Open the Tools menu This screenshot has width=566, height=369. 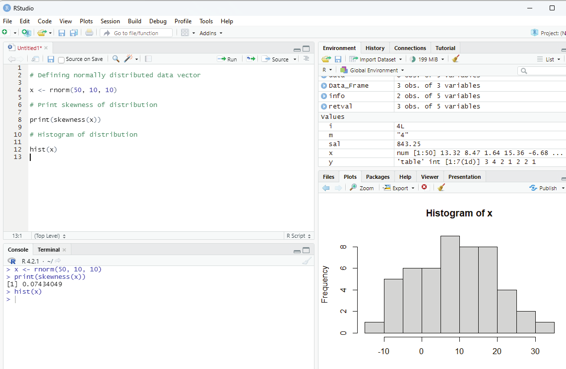coord(206,21)
